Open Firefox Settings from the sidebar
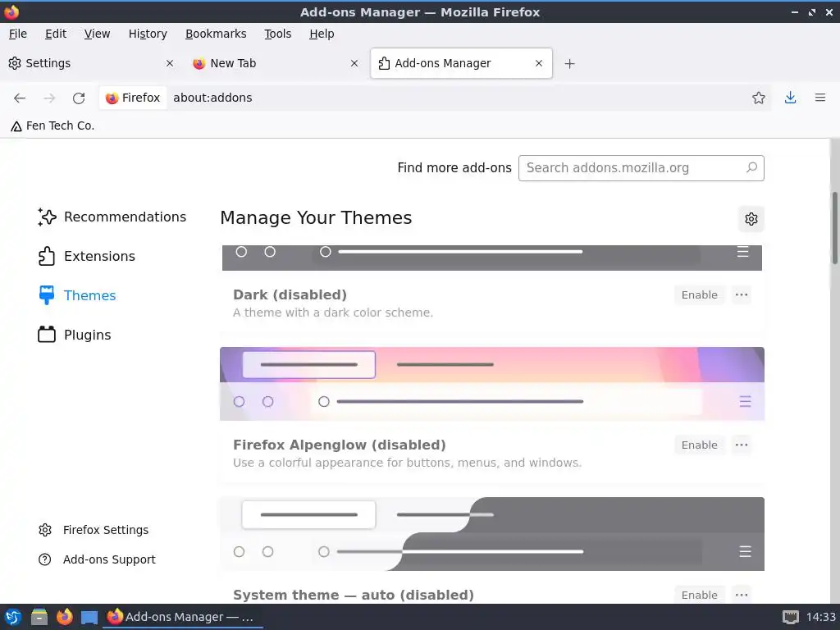 [94, 530]
